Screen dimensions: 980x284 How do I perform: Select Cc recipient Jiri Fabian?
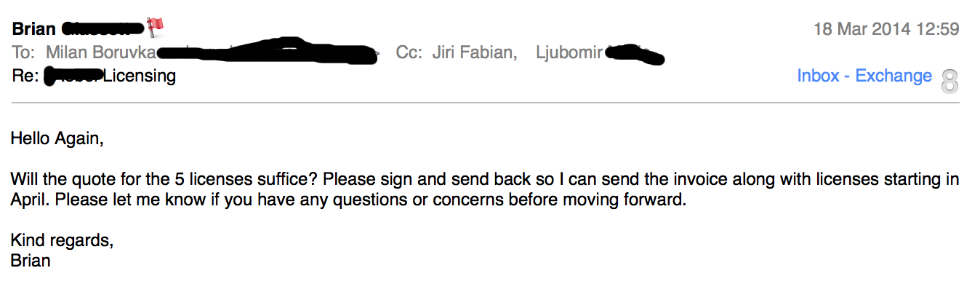pos(474,53)
